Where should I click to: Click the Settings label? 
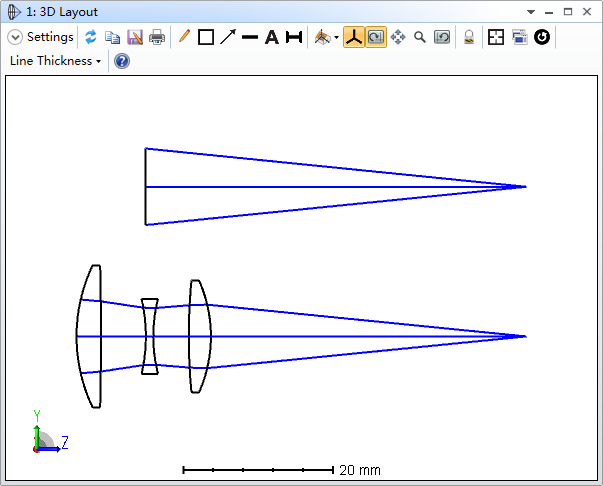(50, 37)
